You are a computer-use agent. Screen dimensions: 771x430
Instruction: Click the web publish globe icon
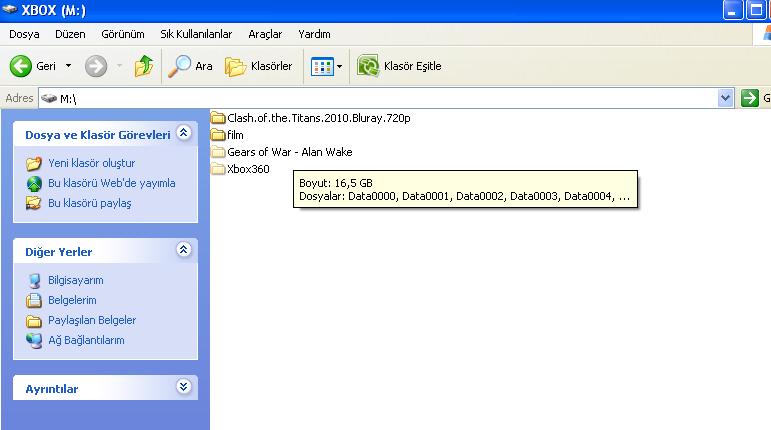33,183
